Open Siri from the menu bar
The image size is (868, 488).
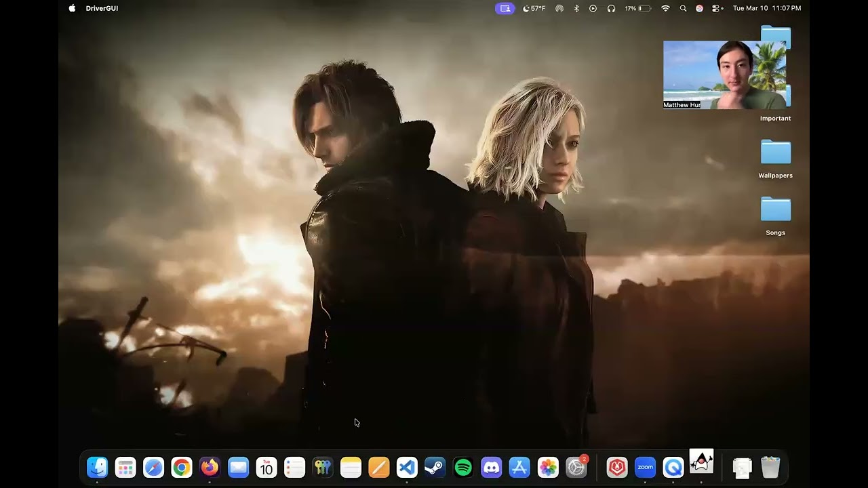[x=699, y=8]
